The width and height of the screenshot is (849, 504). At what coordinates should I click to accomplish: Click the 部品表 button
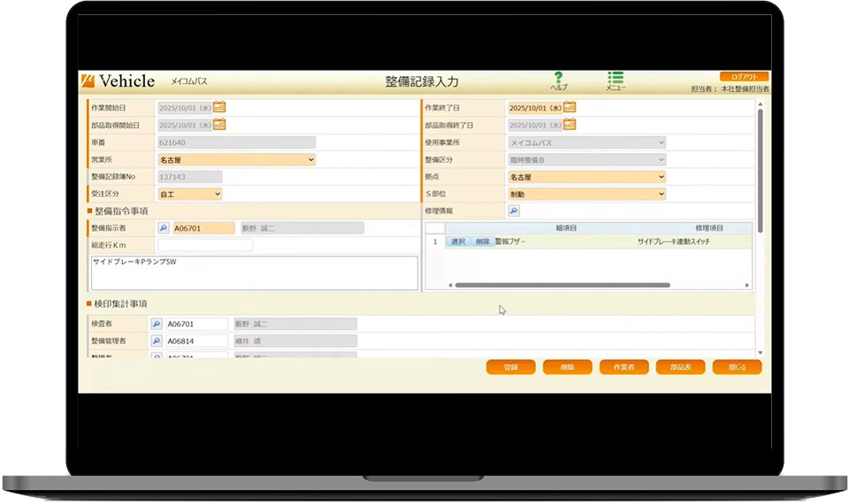[681, 367]
